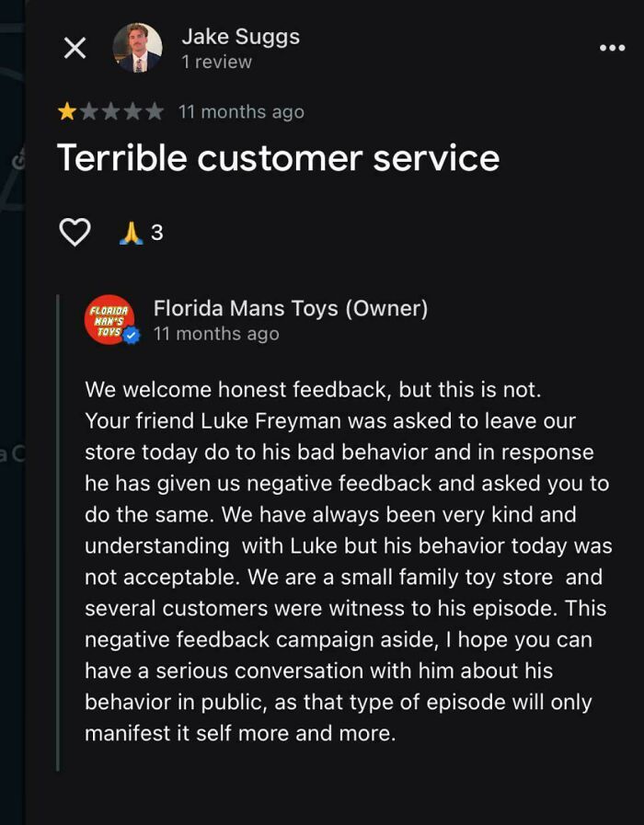The image size is (644, 825).
Task: Click the review's "11 months ago" timestamp
Action: [243, 111]
